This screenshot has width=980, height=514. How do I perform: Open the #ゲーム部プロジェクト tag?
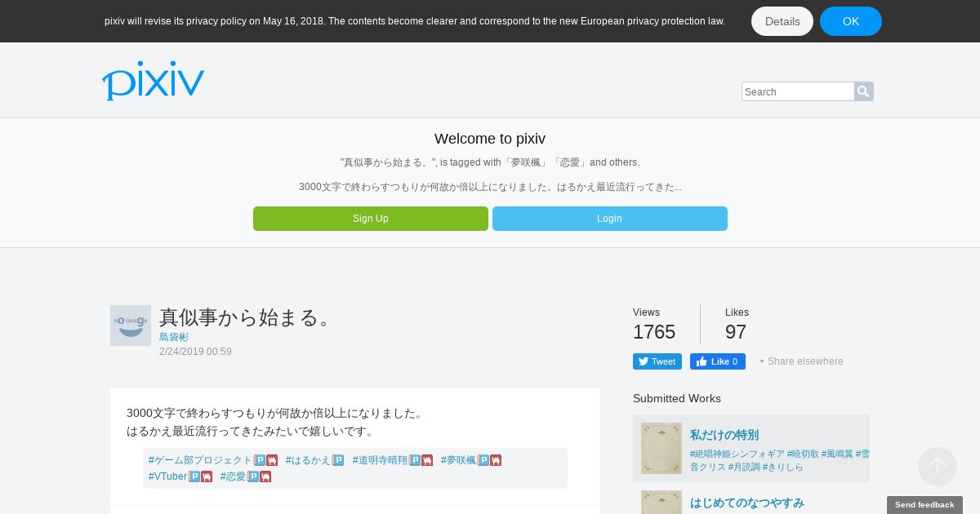pyautogui.click(x=201, y=460)
